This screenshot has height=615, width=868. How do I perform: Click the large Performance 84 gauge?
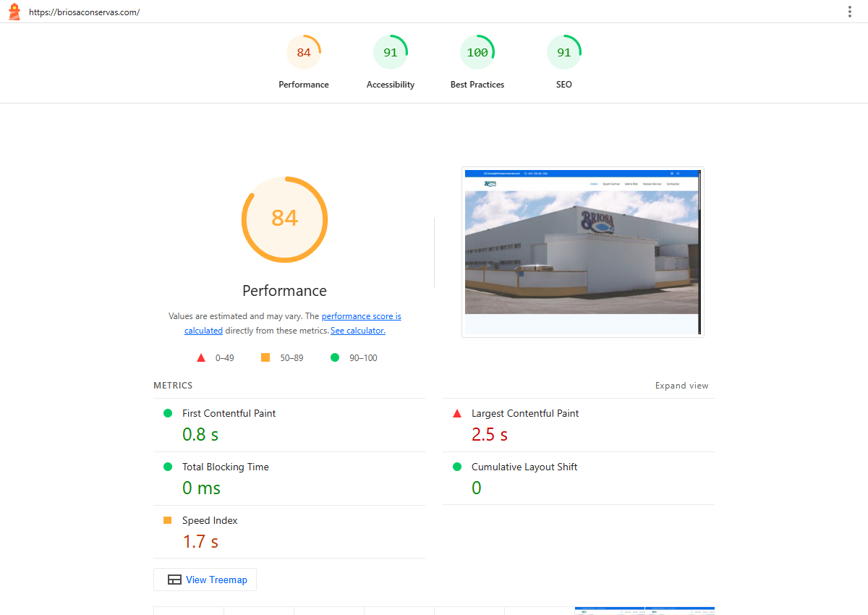(x=284, y=219)
